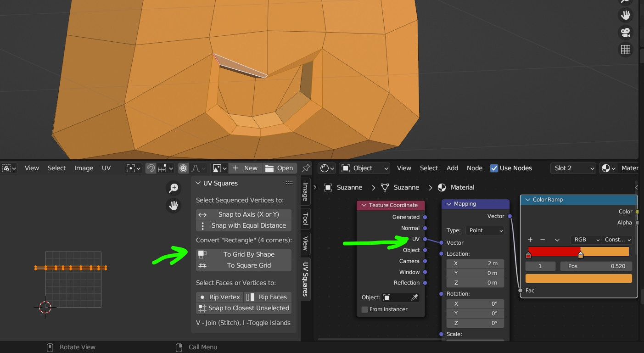Screen dimensions: 644x353
Task: Switch to the Image sidebar tab
Action: tap(305, 192)
